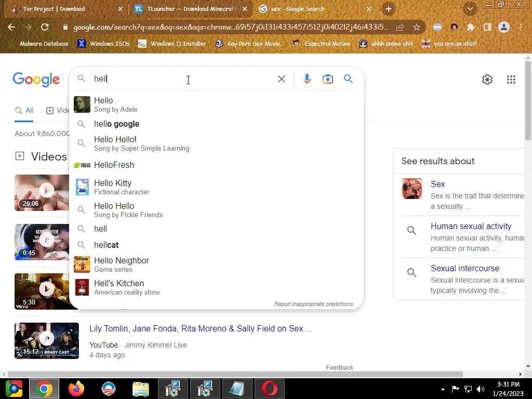Click the address bar URL field

point(231,27)
